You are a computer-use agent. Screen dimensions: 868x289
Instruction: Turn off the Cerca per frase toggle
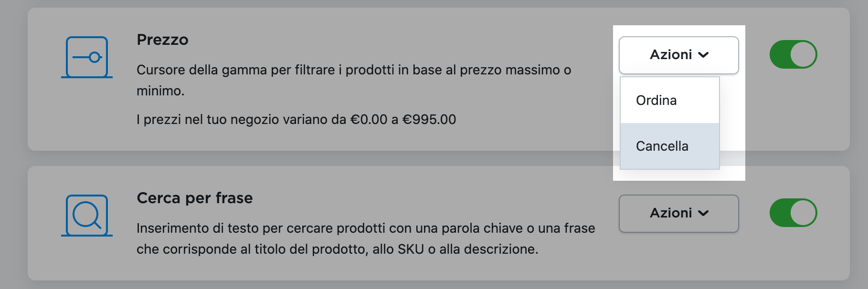coord(793,213)
